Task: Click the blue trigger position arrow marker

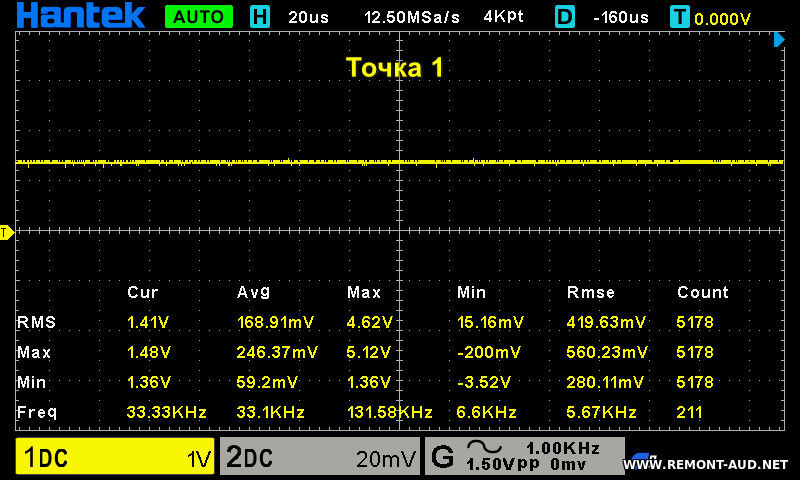Action: click(779, 39)
